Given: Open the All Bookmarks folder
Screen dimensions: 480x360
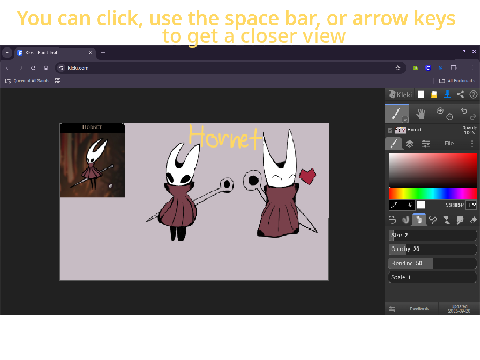Looking at the screenshot, I should (457, 81).
